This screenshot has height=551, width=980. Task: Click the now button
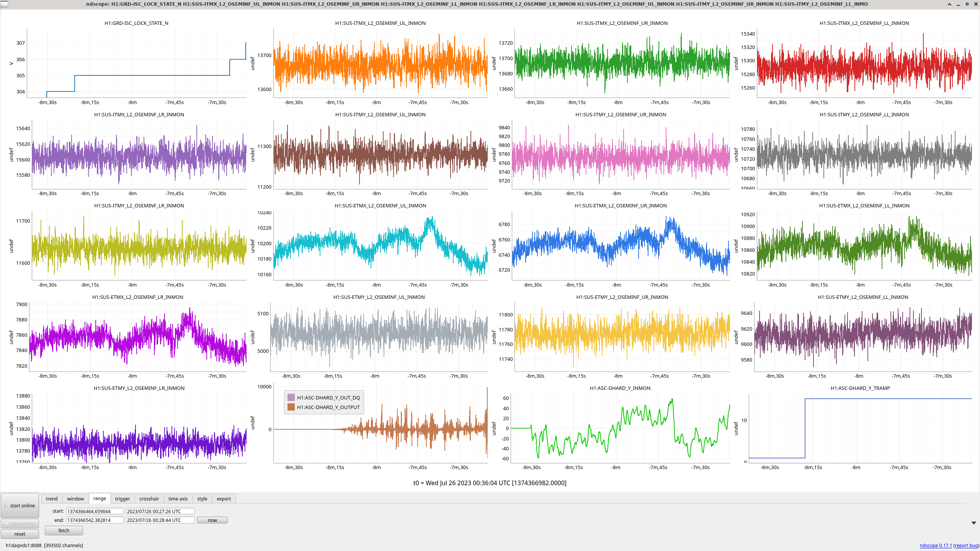click(212, 520)
